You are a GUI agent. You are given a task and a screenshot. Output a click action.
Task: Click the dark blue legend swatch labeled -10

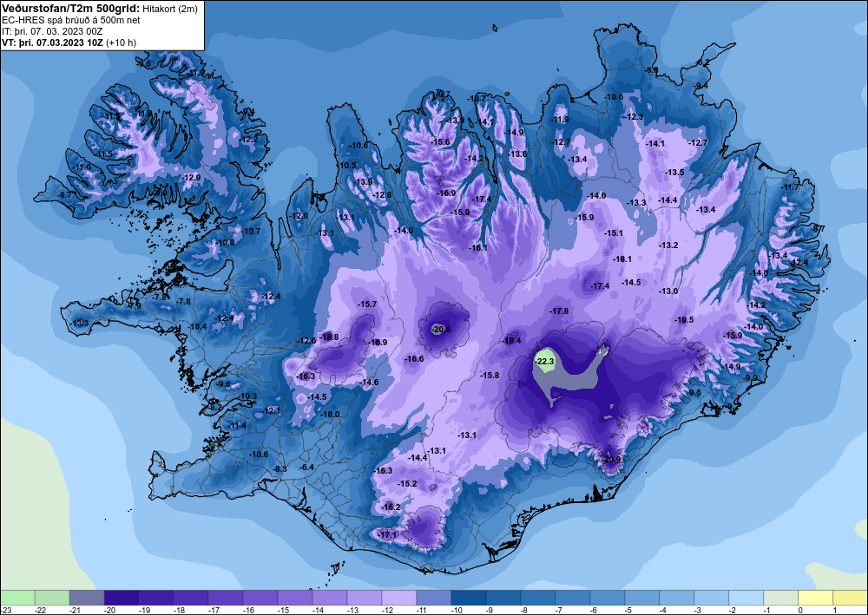click(x=469, y=598)
